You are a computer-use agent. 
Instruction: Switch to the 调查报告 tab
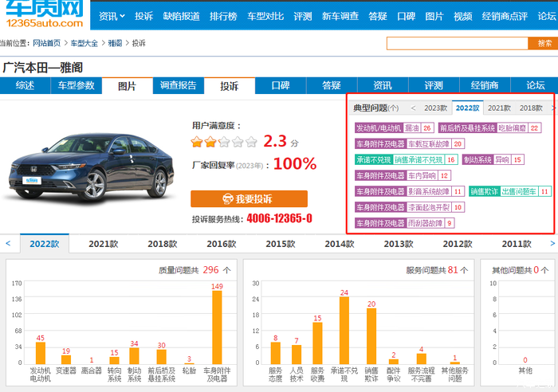(x=178, y=86)
